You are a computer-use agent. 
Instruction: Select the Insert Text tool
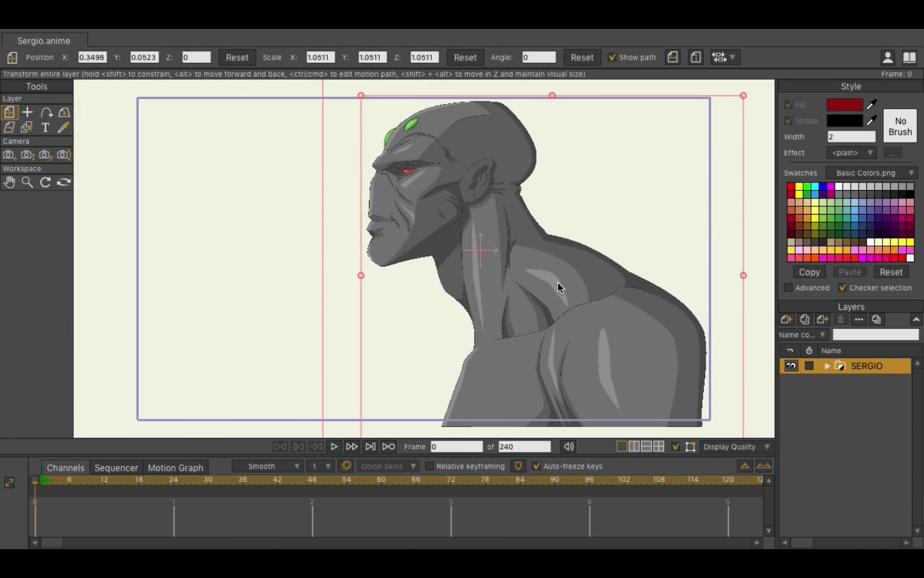[45, 127]
